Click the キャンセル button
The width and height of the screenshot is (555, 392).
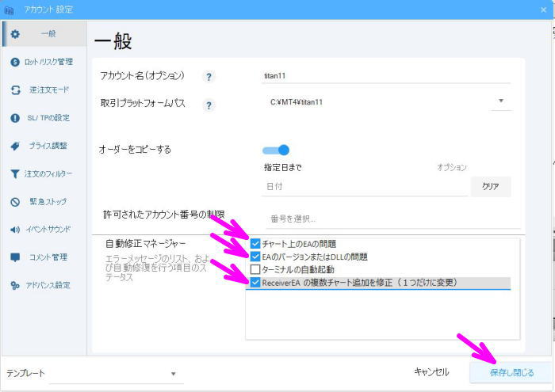tap(431, 372)
